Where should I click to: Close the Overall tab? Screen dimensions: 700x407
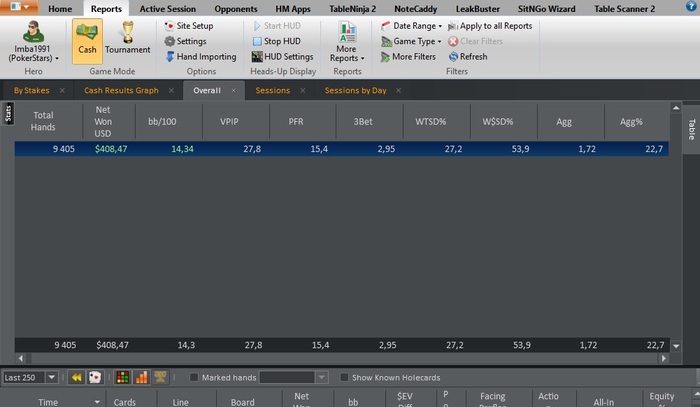(233, 90)
